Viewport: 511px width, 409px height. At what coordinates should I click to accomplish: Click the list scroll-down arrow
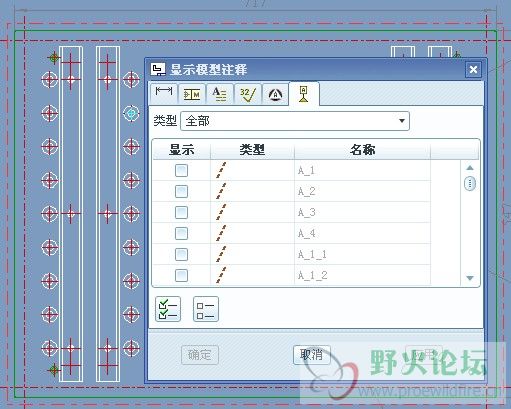(470, 278)
